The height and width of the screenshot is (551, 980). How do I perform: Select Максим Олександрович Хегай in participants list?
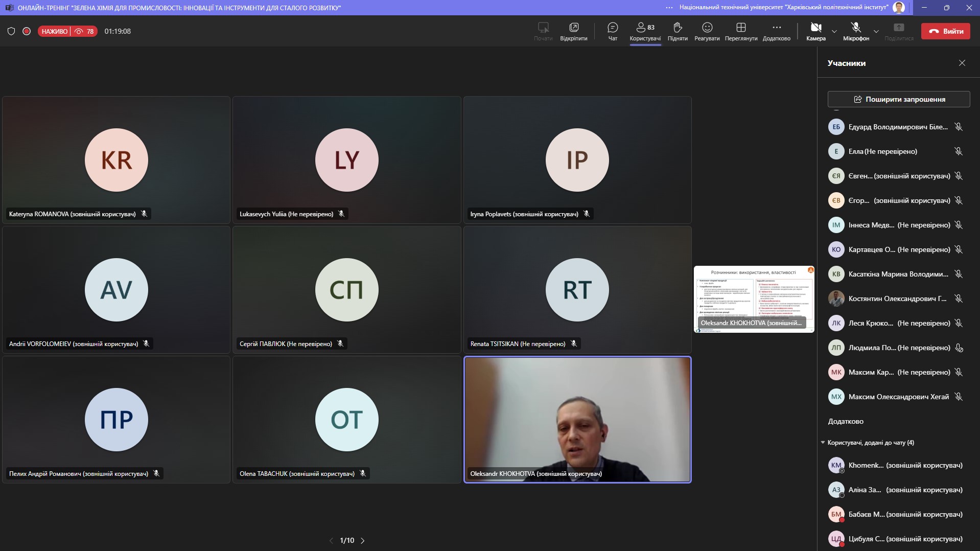[x=898, y=397]
